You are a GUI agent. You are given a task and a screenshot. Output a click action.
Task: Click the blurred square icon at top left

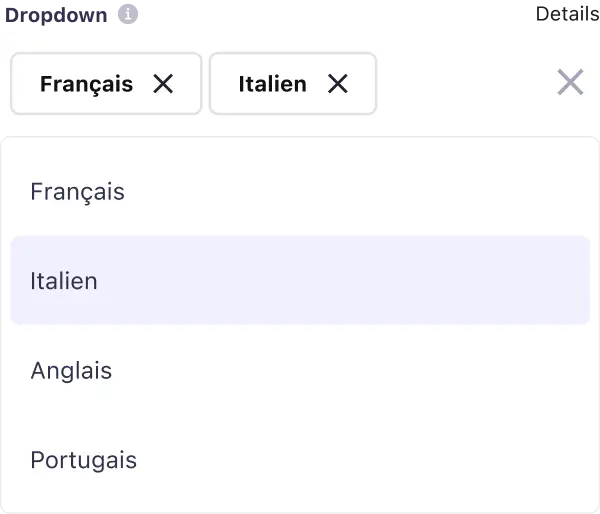click(x=130, y=16)
